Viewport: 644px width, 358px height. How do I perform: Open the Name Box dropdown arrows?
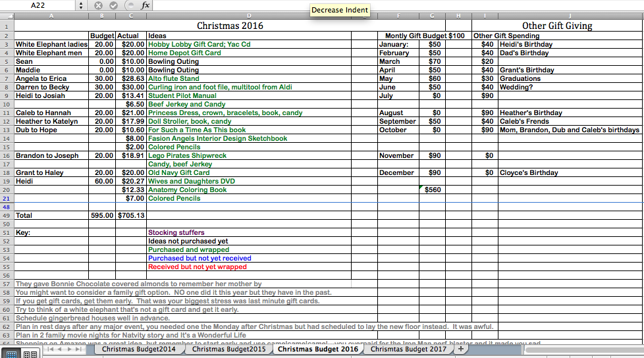click(x=81, y=5)
